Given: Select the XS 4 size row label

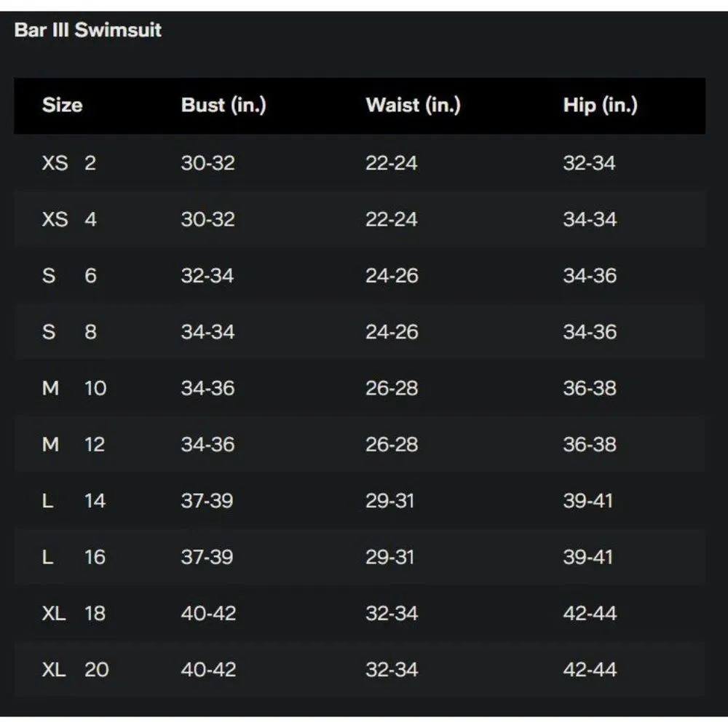Looking at the screenshot, I should pos(68,219).
